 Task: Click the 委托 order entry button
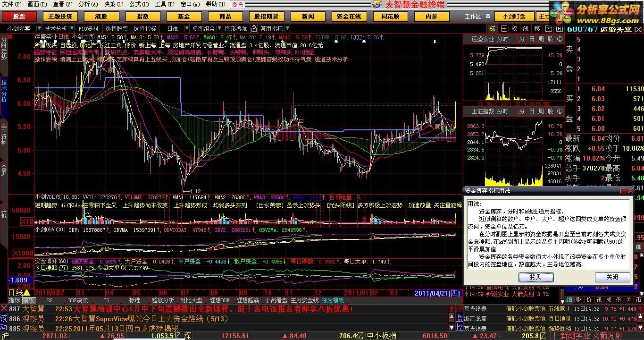click(237, 4)
